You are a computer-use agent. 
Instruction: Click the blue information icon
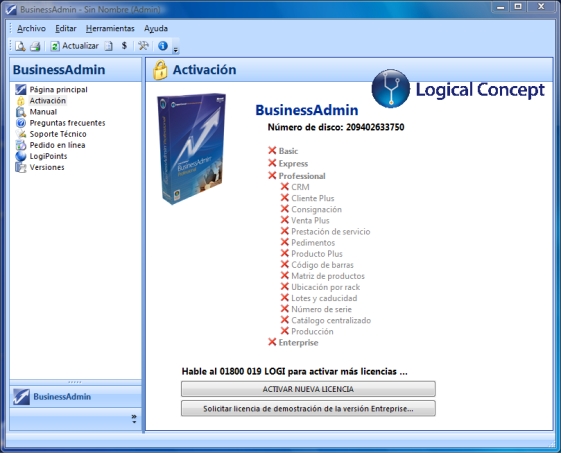[x=163, y=46]
